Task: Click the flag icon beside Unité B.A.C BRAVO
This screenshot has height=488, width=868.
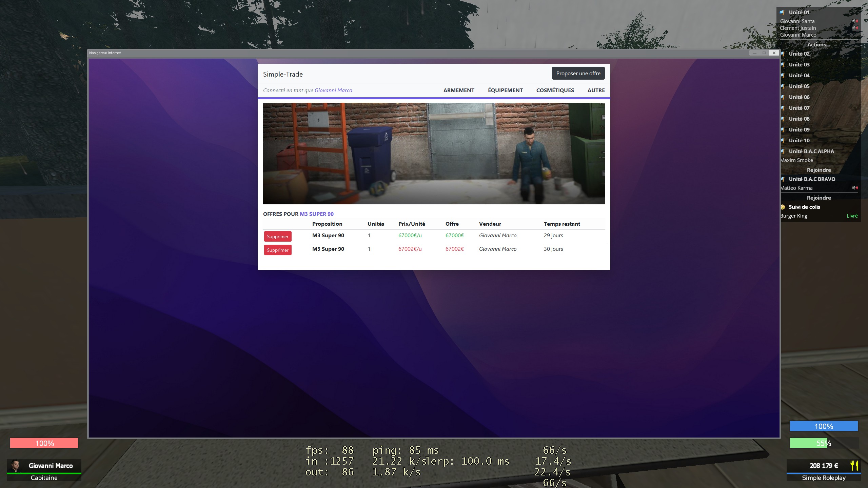Action: (x=783, y=179)
